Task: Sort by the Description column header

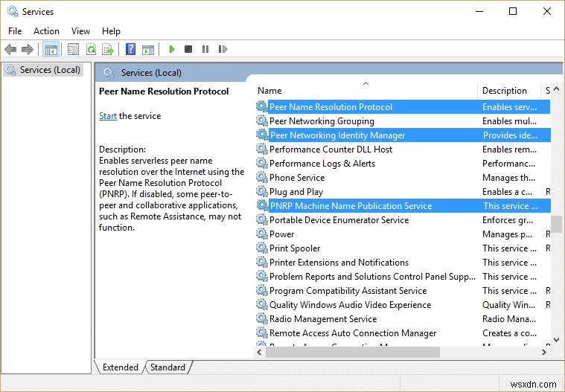Action: tap(509, 90)
